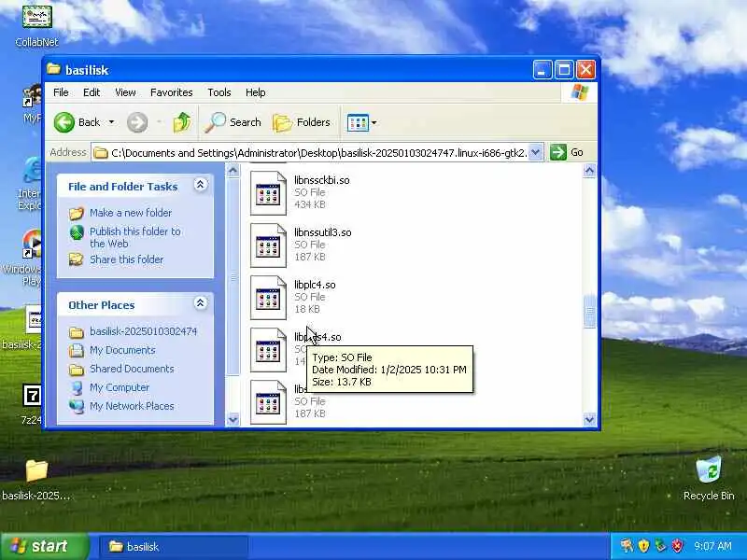
Task: Click Share this folder link
Action: pos(126,259)
